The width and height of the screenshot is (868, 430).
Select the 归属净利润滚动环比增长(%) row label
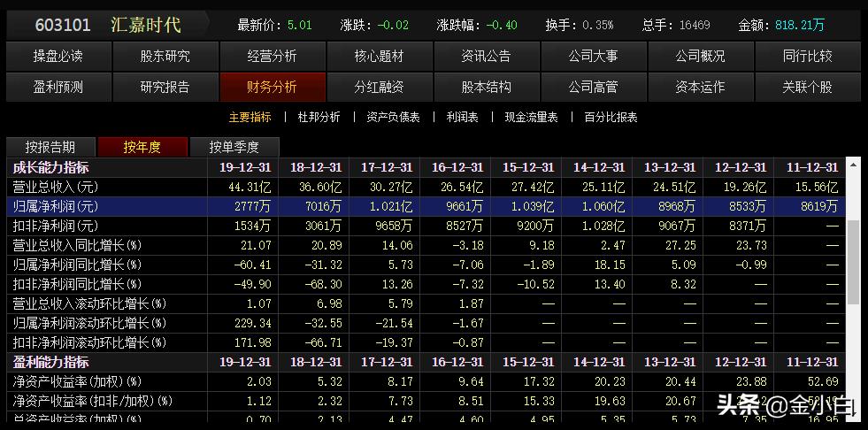click(x=89, y=323)
